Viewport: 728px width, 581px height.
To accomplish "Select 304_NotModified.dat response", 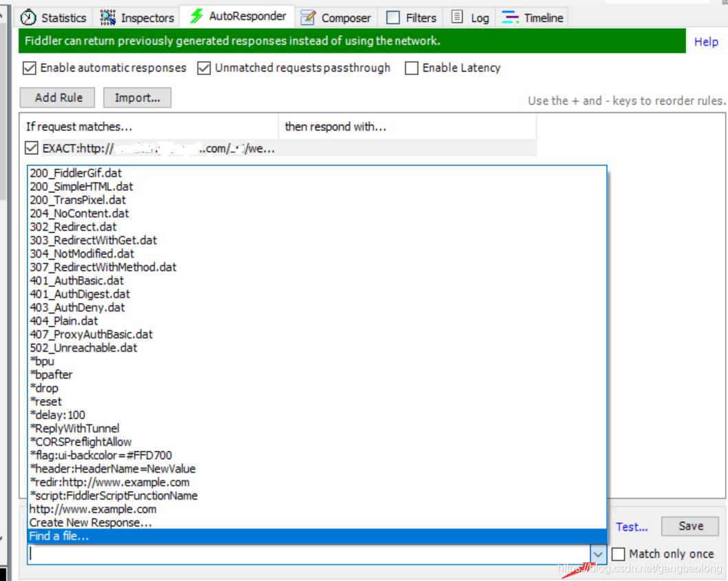I will 317,254.
